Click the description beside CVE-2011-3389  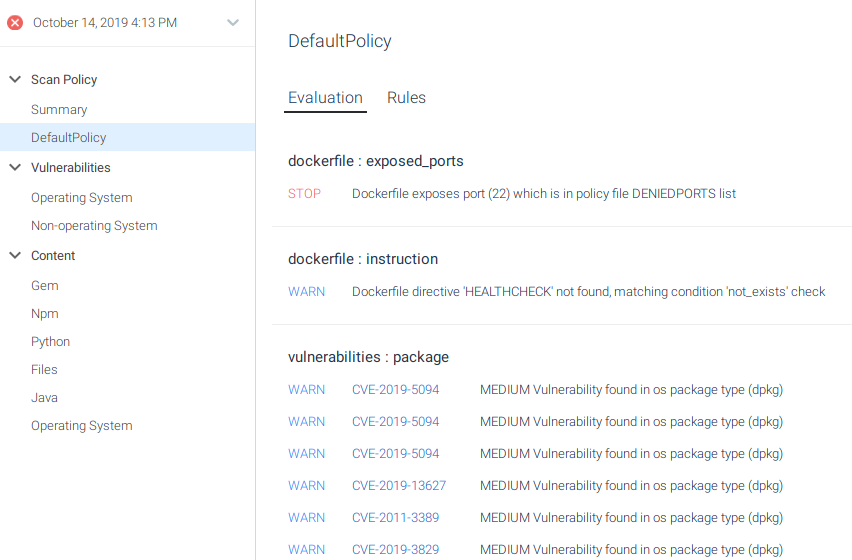click(631, 518)
